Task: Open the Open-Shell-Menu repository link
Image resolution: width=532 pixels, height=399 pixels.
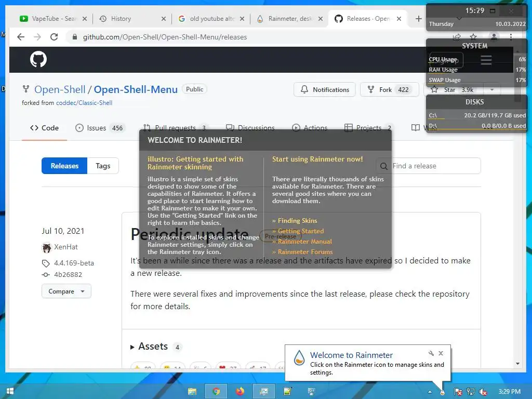Action: [x=136, y=89]
